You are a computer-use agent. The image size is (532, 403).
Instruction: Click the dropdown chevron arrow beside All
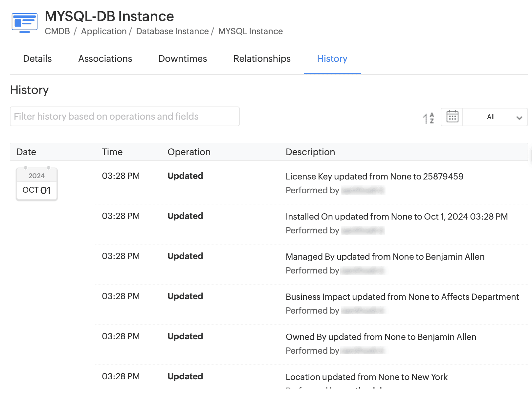pyautogui.click(x=519, y=118)
